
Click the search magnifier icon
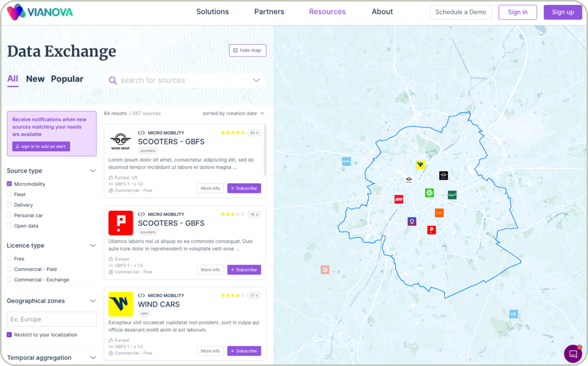tap(113, 80)
